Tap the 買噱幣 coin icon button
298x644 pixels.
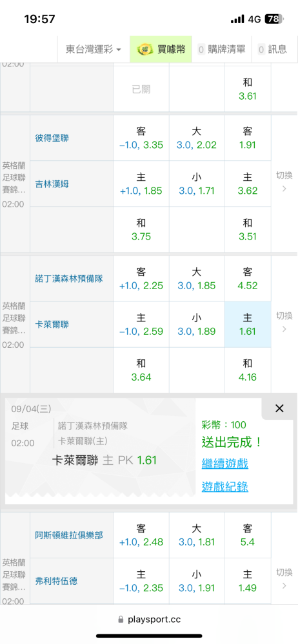pyautogui.click(x=161, y=50)
